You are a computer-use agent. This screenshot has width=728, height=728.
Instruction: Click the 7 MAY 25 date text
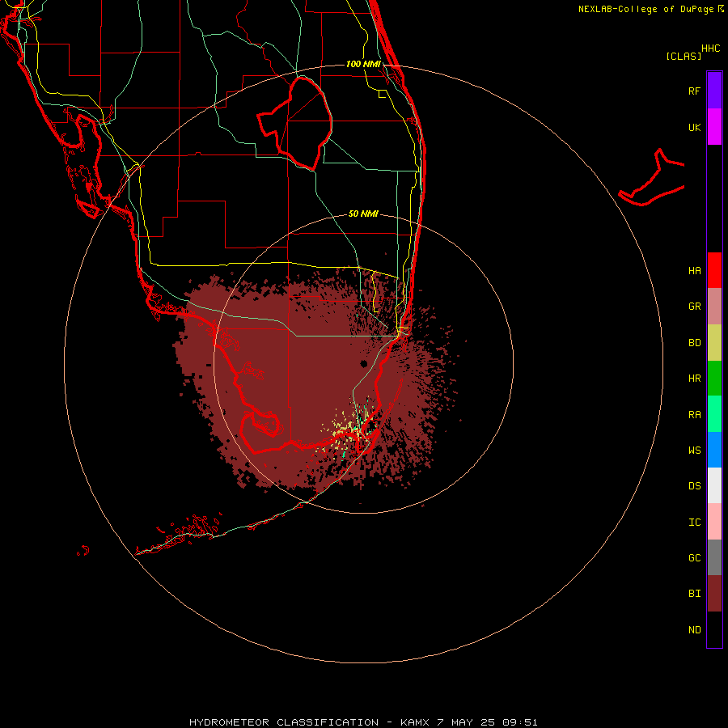pos(467,722)
